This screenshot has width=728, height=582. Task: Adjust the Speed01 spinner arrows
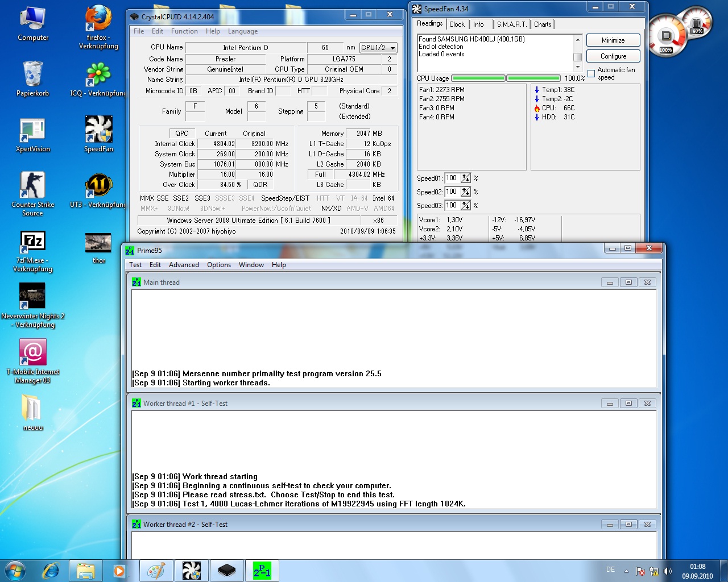466,178
